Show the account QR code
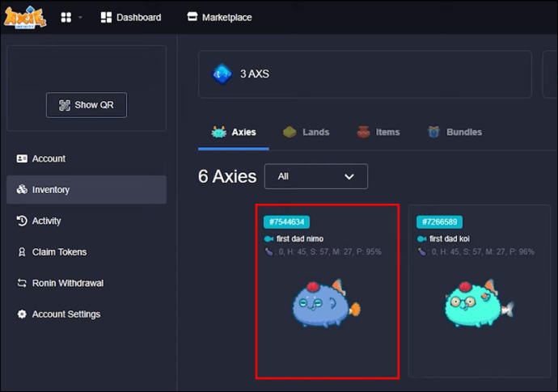558x392 pixels. (87, 105)
